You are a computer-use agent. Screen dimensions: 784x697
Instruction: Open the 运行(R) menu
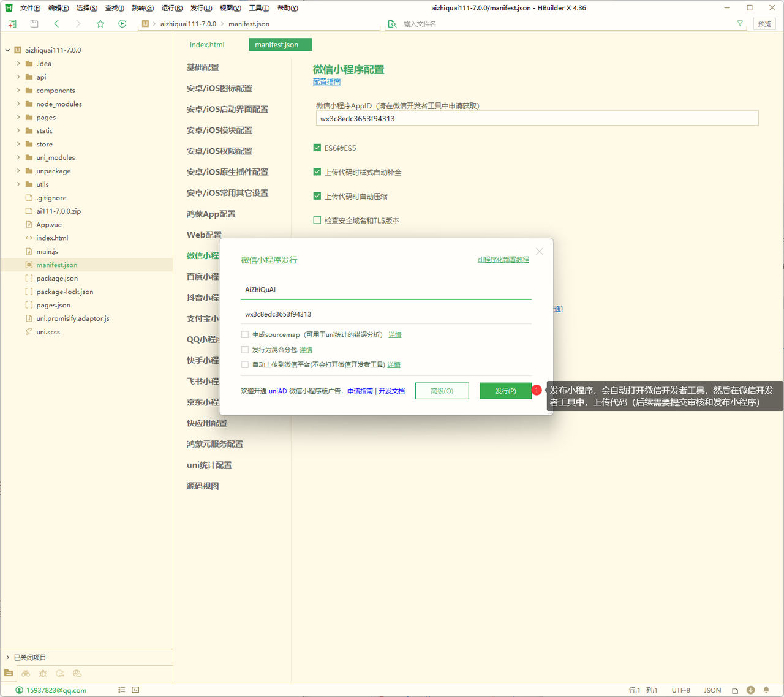(x=172, y=8)
